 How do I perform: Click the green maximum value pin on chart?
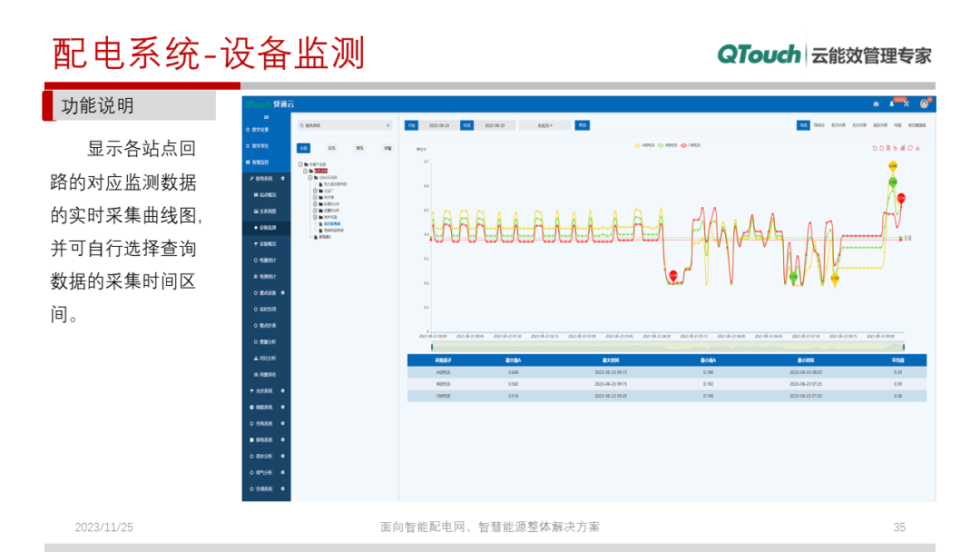tap(893, 182)
